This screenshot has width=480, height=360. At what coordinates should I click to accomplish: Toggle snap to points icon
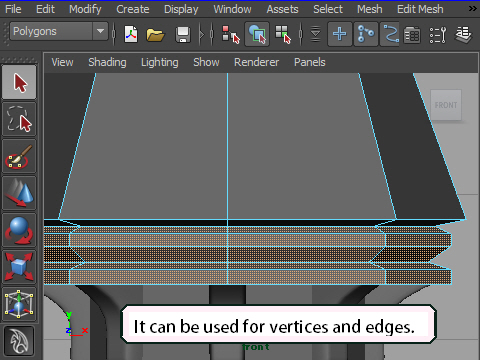(x=389, y=34)
